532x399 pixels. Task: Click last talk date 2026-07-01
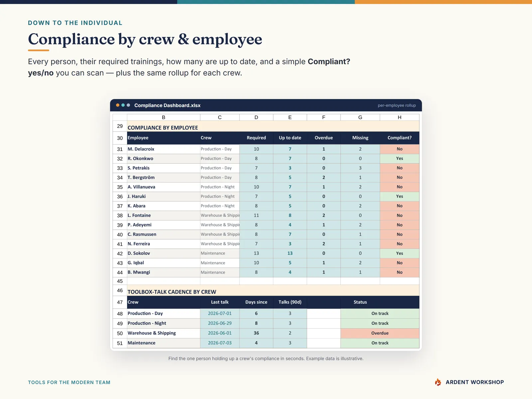click(220, 314)
